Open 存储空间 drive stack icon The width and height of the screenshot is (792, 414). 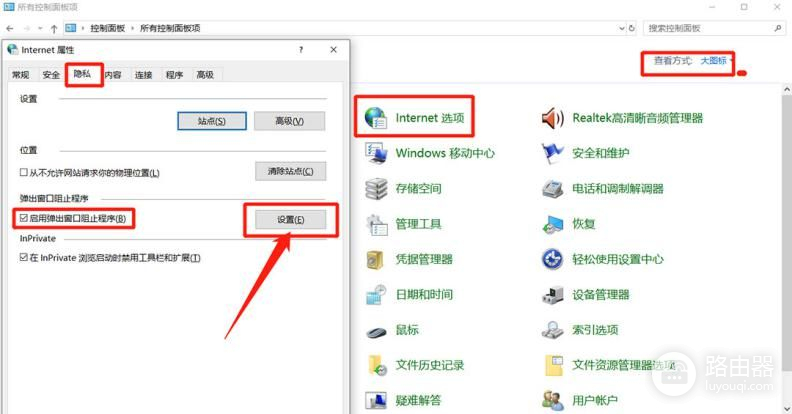pyautogui.click(x=376, y=188)
